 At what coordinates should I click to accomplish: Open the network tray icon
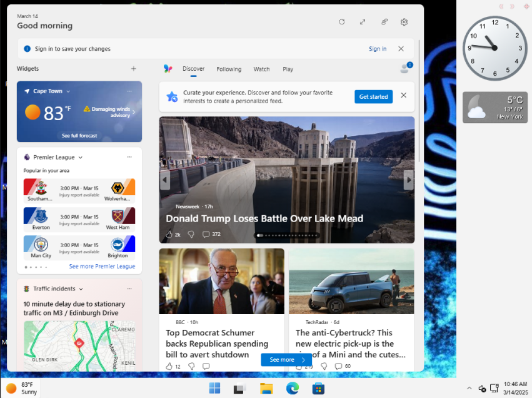(494, 388)
